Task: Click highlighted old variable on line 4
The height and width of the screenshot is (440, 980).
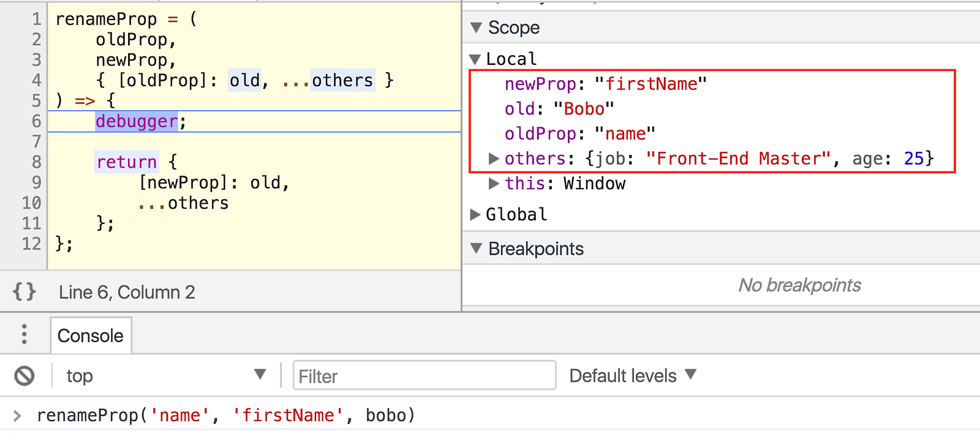Action: pyautogui.click(x=244, y=80)
